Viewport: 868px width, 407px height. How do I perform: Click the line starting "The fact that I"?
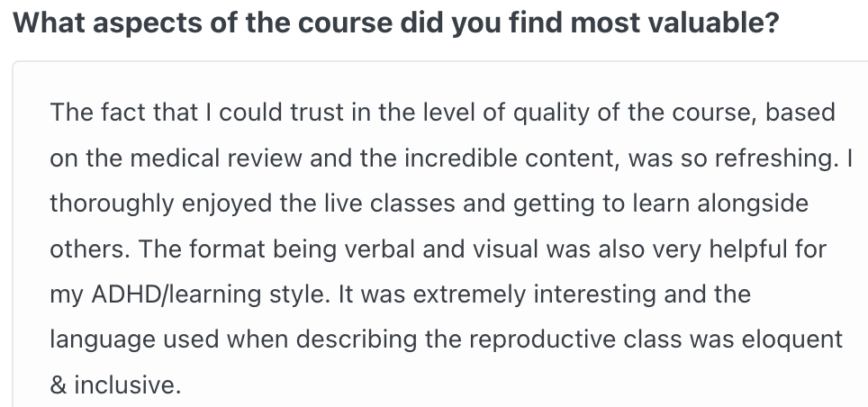pyautogui.click(x=442, y=113)
